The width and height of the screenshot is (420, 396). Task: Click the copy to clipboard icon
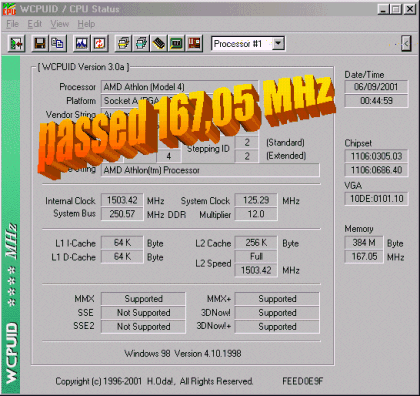58,43
